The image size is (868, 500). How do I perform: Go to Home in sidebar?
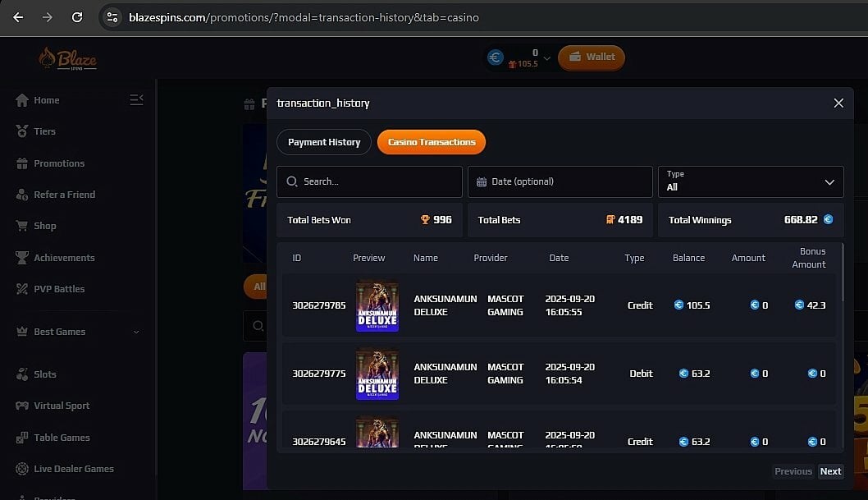47,100
